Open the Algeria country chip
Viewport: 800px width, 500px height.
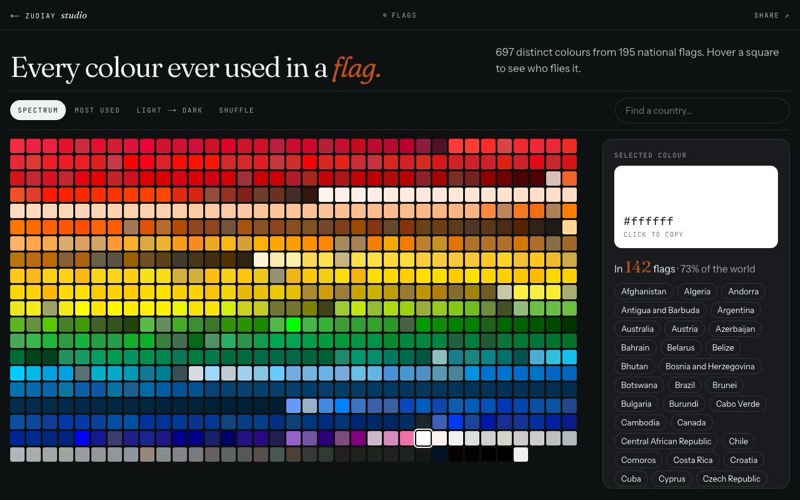point(697,291)
